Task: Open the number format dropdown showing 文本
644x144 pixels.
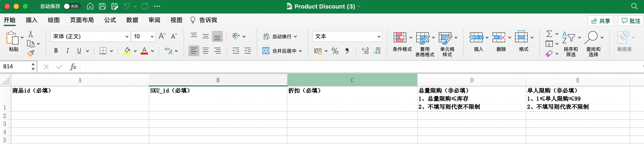Action: click(379, 37)
